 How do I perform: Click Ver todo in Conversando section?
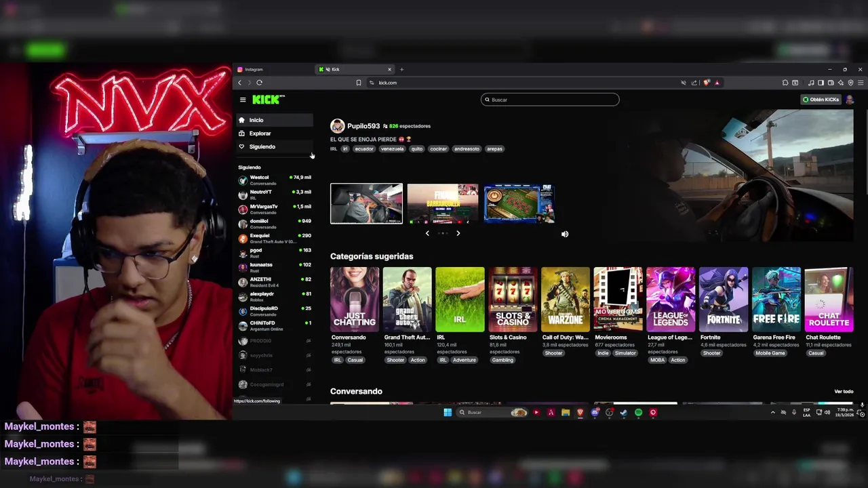click(x=844, y=392)
